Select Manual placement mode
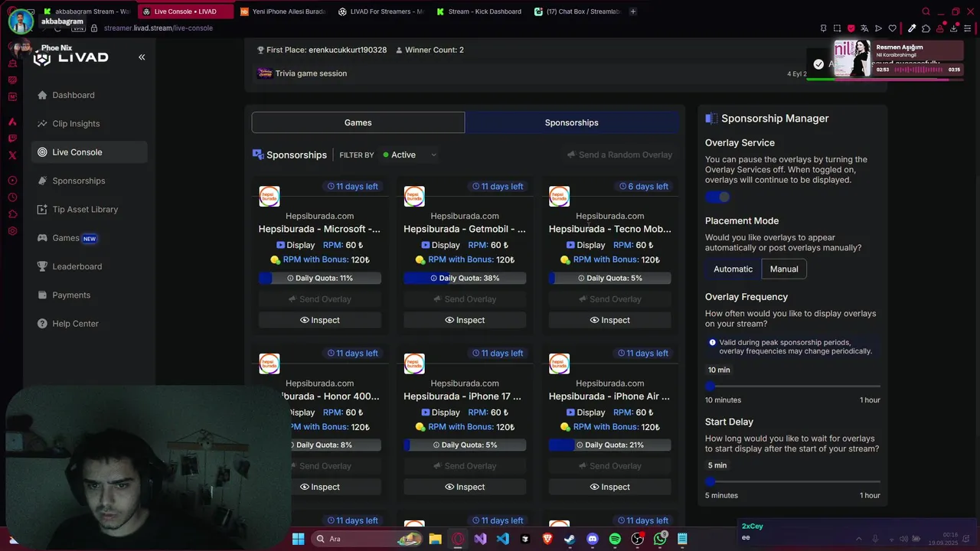The height and width of the screenshot is (551, 980). (x=784, y=269)
